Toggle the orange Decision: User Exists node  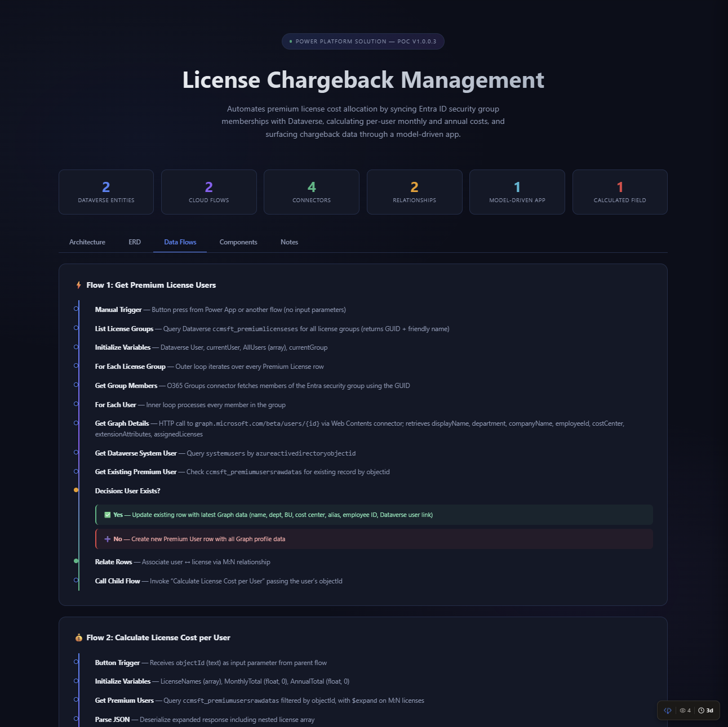coord(76,490)
